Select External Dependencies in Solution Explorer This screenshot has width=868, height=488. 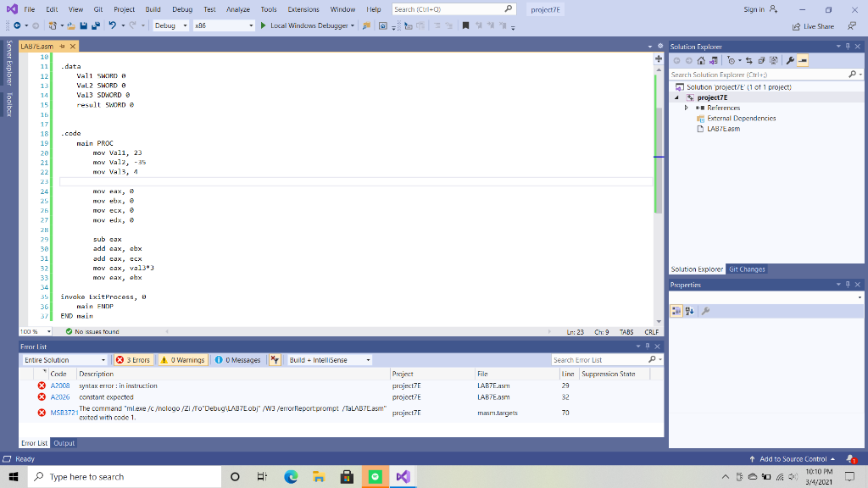(x=741, y=119)
